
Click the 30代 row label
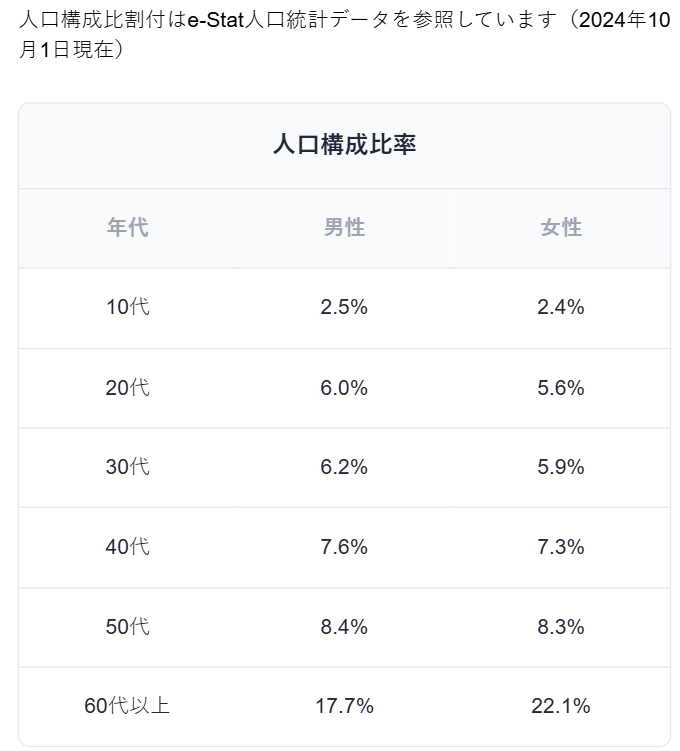click(x=127, y=467)
